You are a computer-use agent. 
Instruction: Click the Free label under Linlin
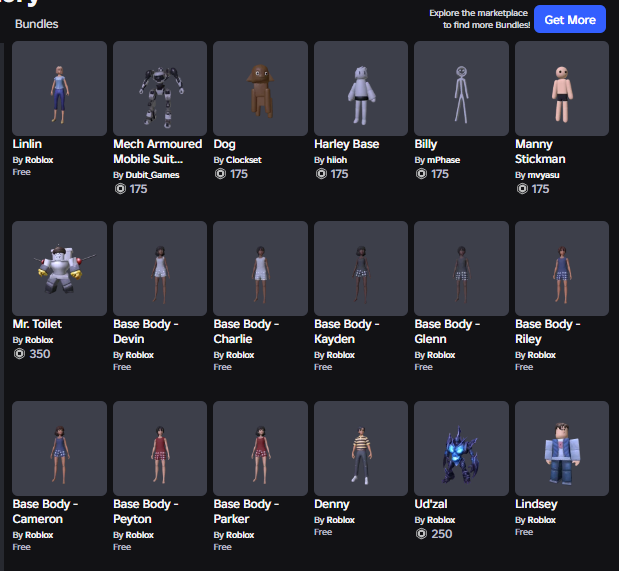tap(21, 172)
